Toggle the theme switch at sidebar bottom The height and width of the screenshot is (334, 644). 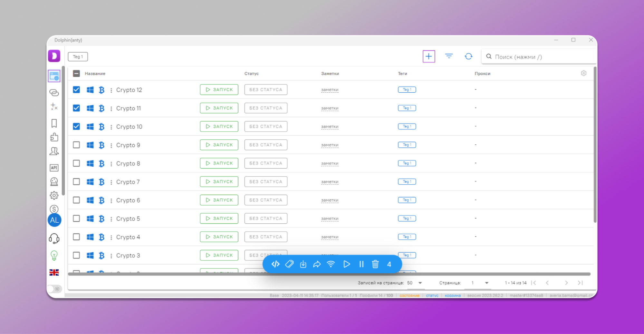coord(54,289)
